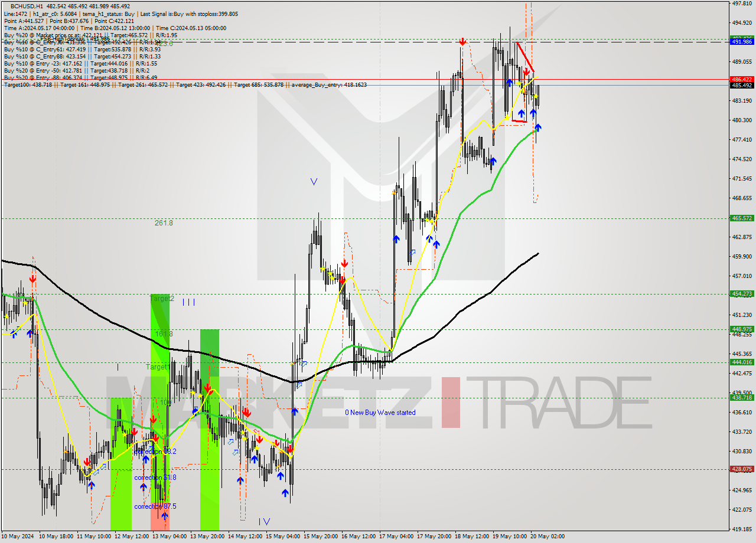Click the '16 May 12:00' time label
This screenshot has height=543, width=756.
pyautogui.click(x=360, y=537)
